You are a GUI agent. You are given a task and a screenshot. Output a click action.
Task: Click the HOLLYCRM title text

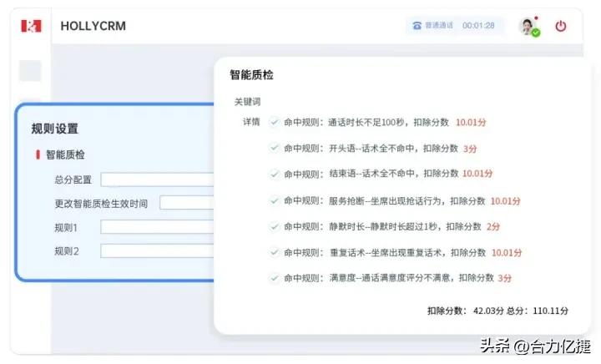tap(93, 26)
